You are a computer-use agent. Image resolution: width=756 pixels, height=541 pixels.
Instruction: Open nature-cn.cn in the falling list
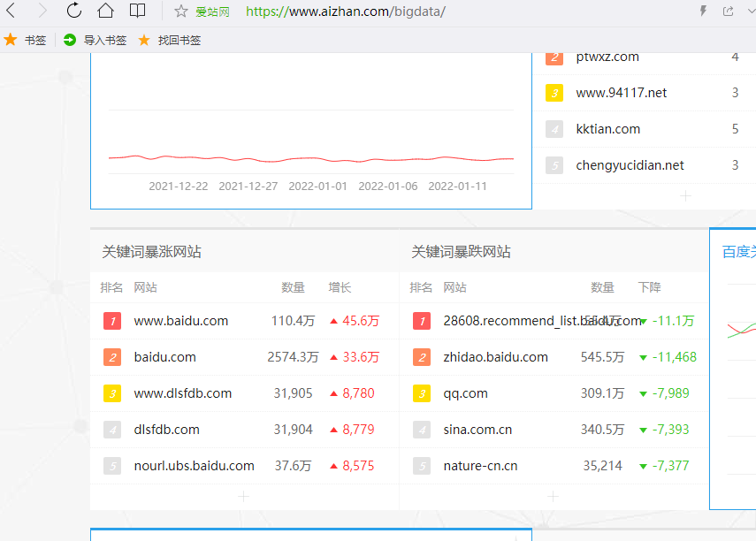click(480, 466)
